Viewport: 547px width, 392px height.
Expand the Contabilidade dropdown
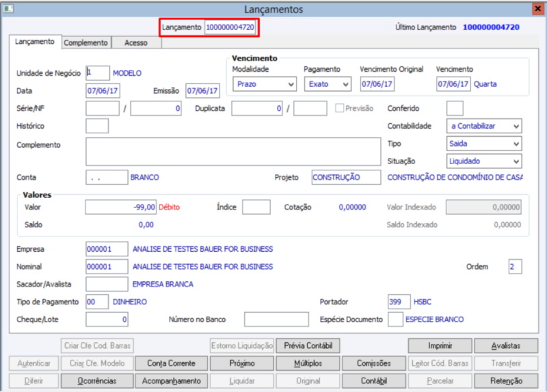tap(484, 126)
